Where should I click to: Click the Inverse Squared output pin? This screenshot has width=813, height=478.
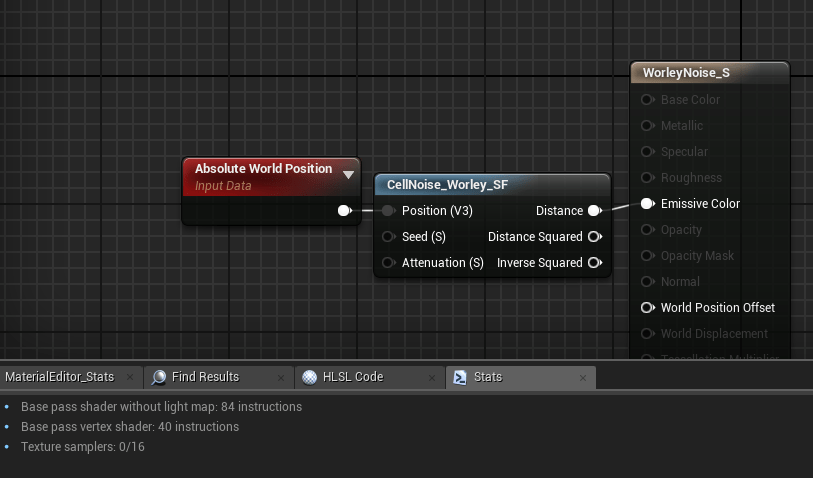(594, 263)
